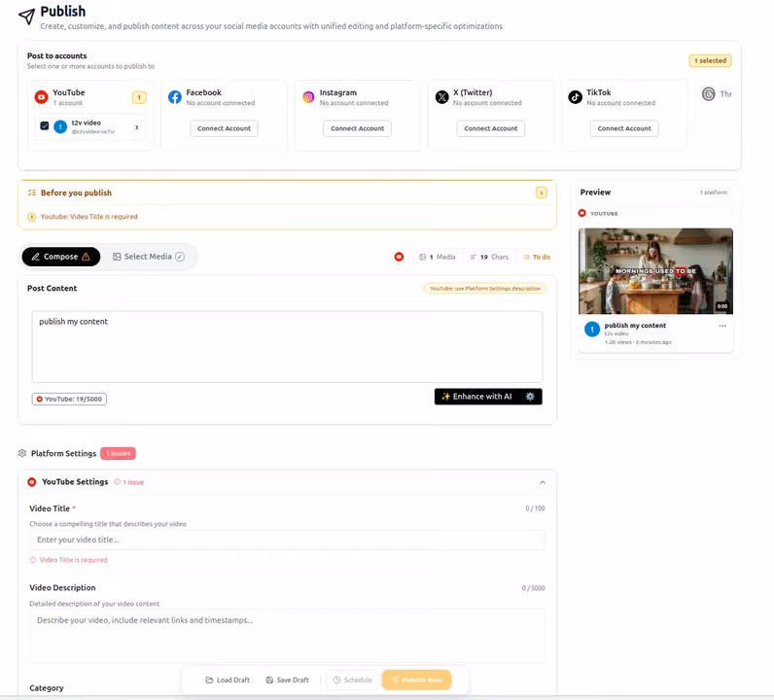This screenshot has width=774, height=700.
Task: Click the X (Twitter) platform logo
Action: click(441, 97)
